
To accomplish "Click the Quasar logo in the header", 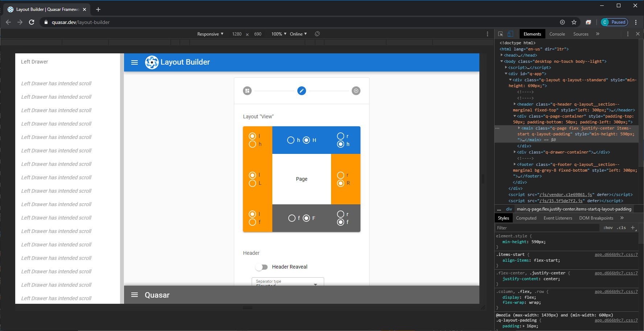I will [152, 62].
